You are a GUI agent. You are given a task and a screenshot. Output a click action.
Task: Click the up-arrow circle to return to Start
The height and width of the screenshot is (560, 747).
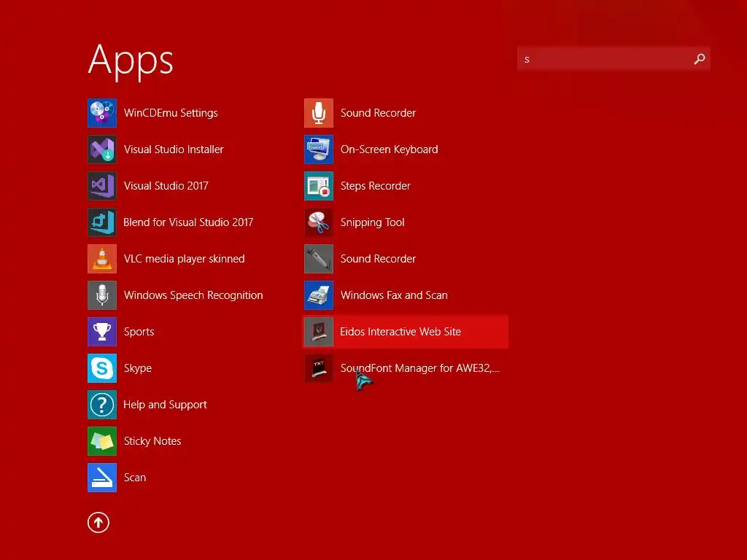98,522
